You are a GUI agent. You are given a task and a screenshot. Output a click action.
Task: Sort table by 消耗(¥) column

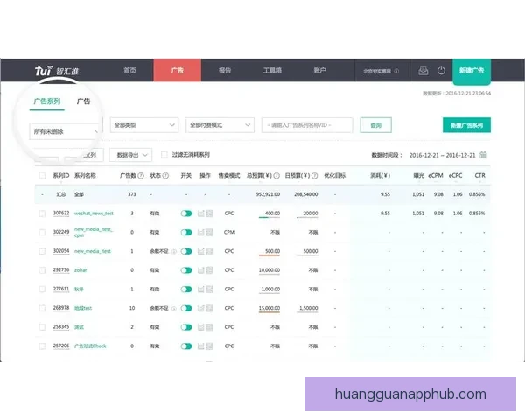coord(380,176)
